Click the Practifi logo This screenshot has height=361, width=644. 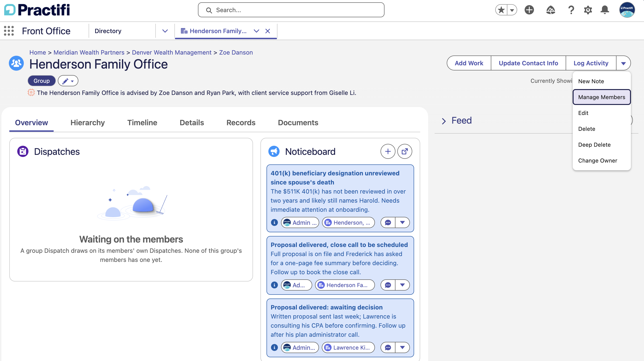[37, 10]
